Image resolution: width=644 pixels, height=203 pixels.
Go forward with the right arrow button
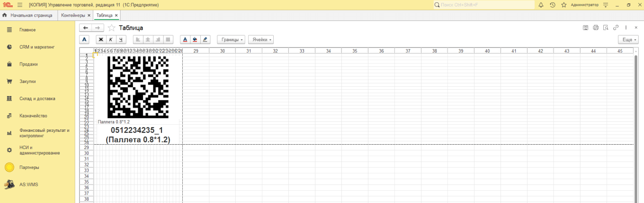pos(98,28)
